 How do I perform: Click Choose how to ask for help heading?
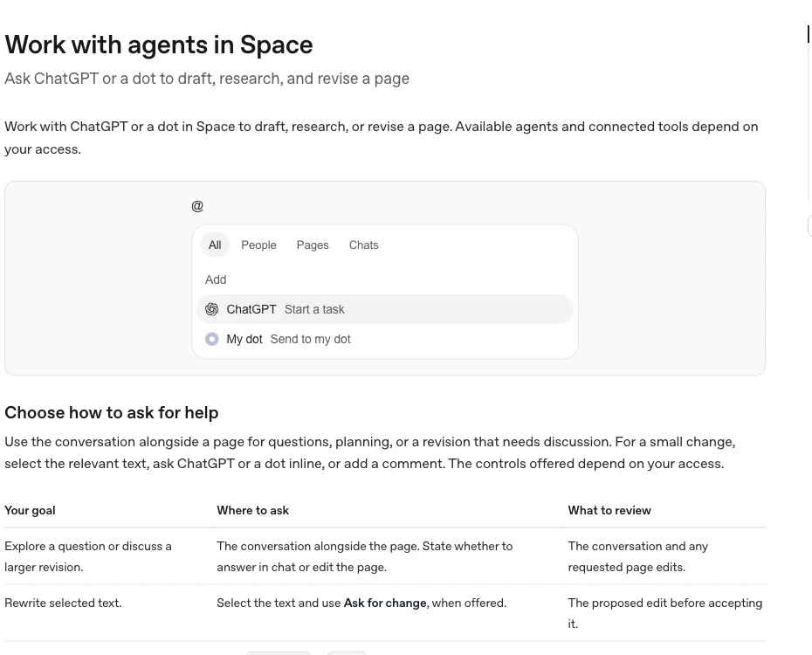click(x=112, y=413)
